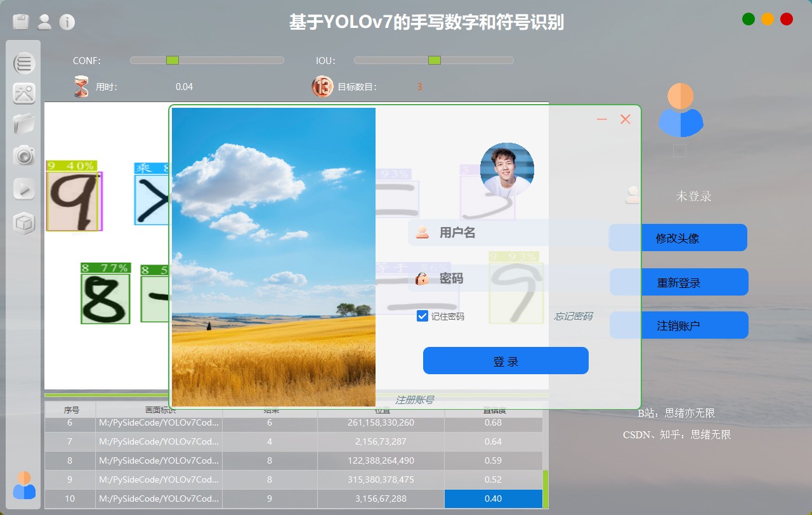The height and width of the screenshot is (515, 812).
Task: Click the 用户名 input field
Action: click(x=507, y=233)
